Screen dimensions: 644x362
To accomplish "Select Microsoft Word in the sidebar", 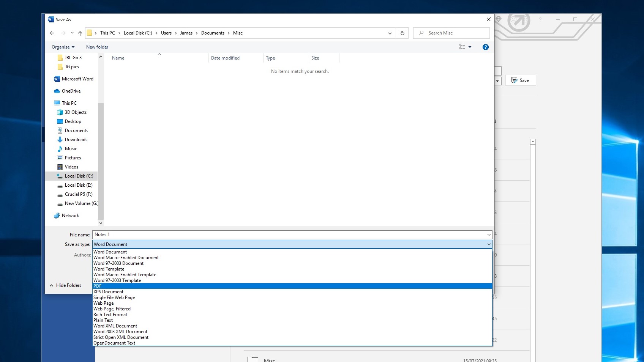I will coord(77,79).
